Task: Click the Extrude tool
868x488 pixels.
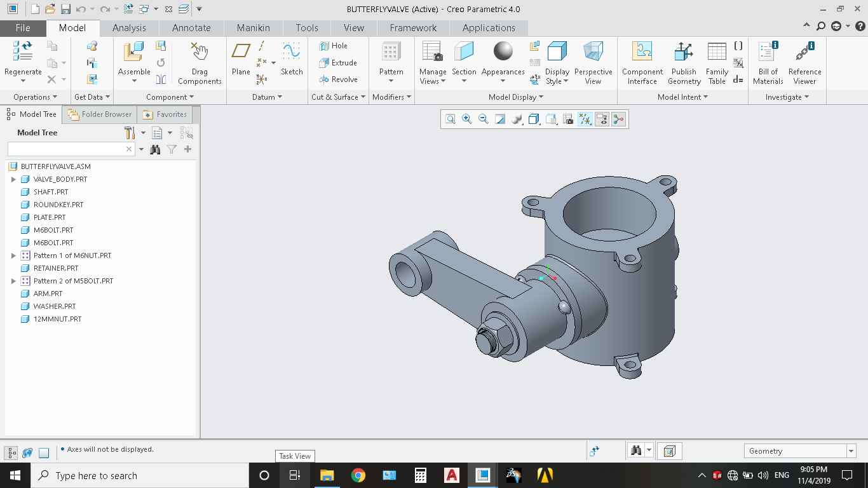Action: pyautogui.click(x=338, y=63)
